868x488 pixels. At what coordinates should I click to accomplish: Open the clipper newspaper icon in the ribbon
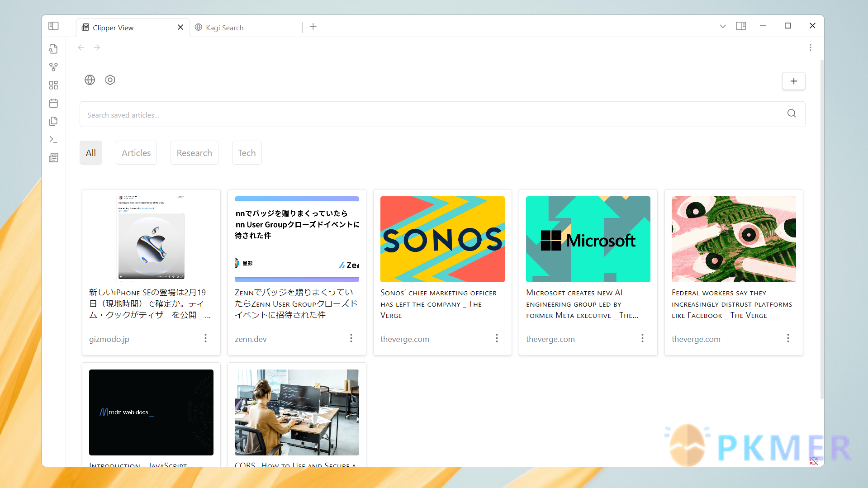pyautogui.click(x=53, y=157)
